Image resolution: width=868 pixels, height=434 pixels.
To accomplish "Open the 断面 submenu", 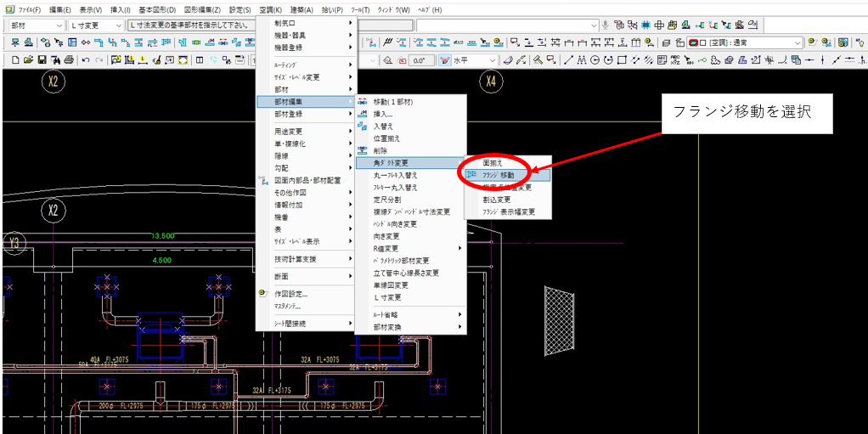I will 306,276.
